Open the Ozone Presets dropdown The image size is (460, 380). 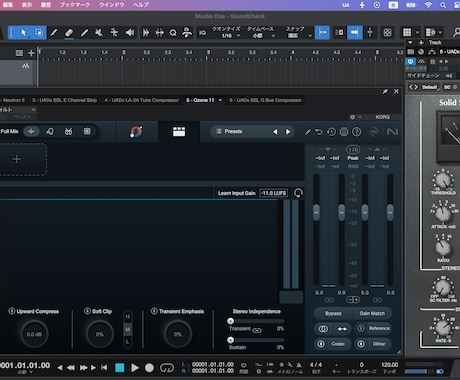pos(233,132)
